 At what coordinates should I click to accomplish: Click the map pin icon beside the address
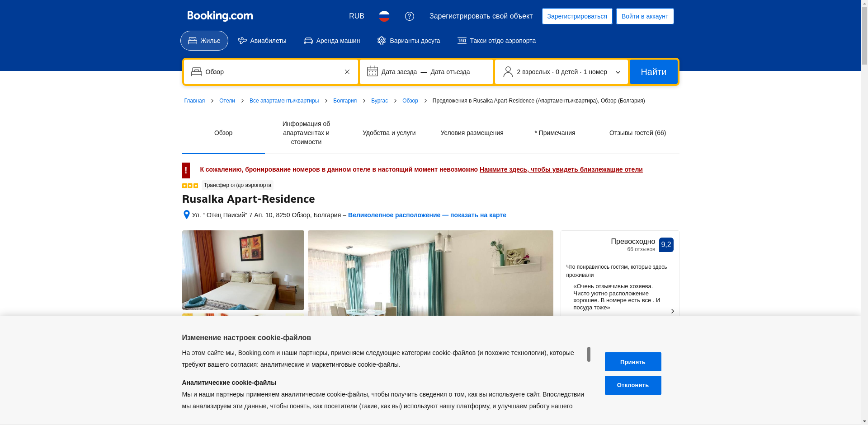(186, 215)
